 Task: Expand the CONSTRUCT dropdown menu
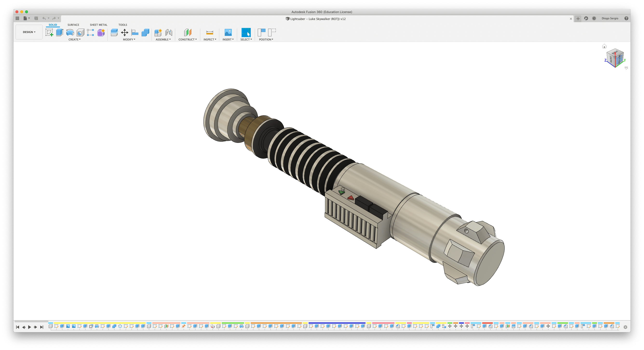pyautogui.click(x=188, y=40)
